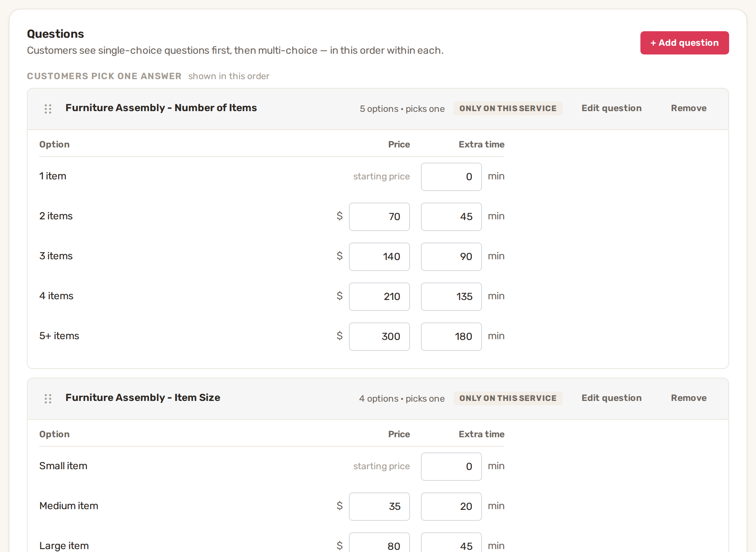Click the '1 item' option label
The image size is (756, 552).
pos(53,176)
